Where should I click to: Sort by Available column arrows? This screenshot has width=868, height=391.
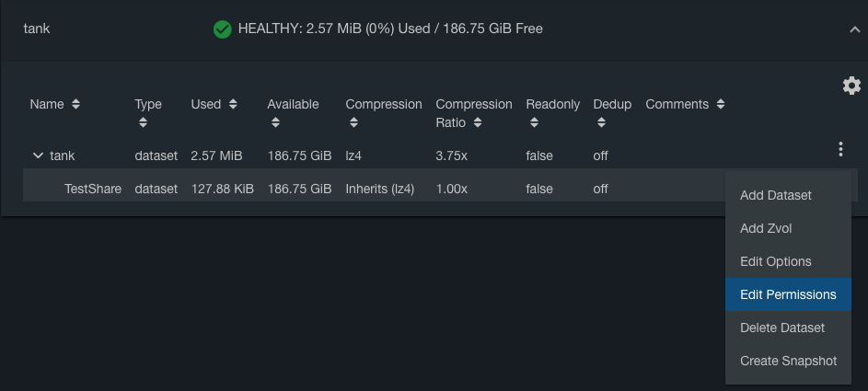pos(273,122)
